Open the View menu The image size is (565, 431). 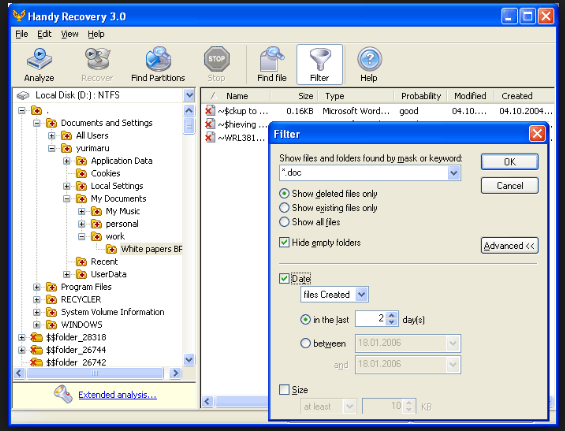(x=70, y=34)
